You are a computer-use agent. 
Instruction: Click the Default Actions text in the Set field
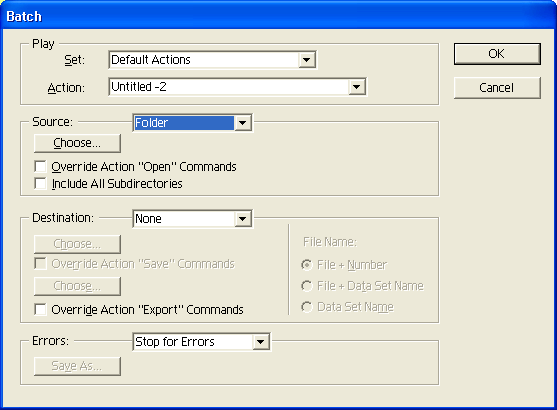click(151, 60)
